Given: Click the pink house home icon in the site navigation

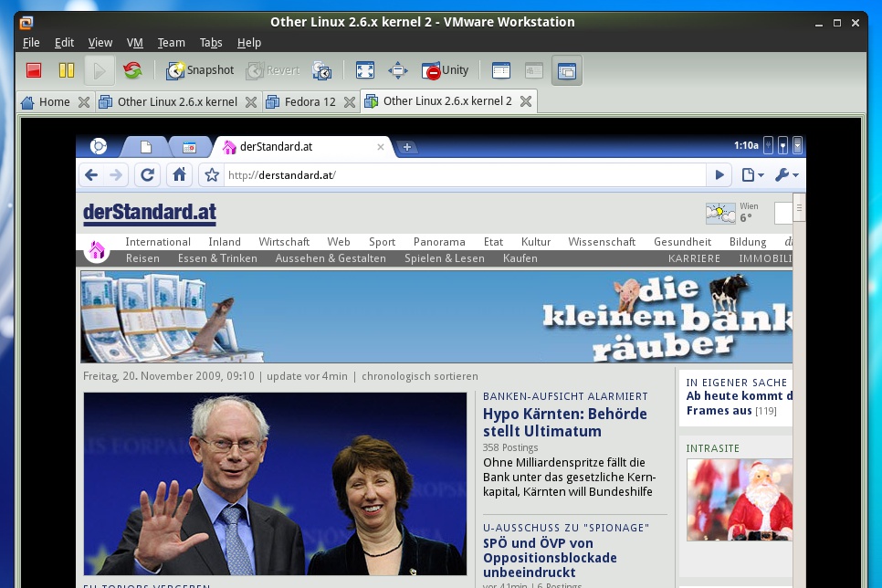Looking at the screenshot, I should point(97,249).
